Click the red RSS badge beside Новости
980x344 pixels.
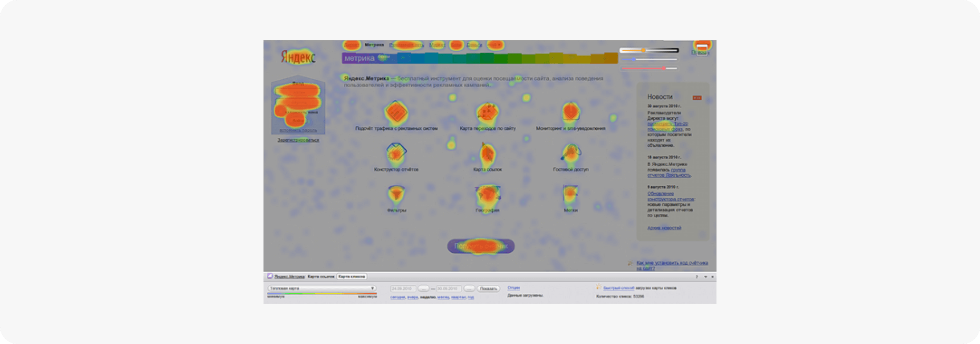point(697,98)
